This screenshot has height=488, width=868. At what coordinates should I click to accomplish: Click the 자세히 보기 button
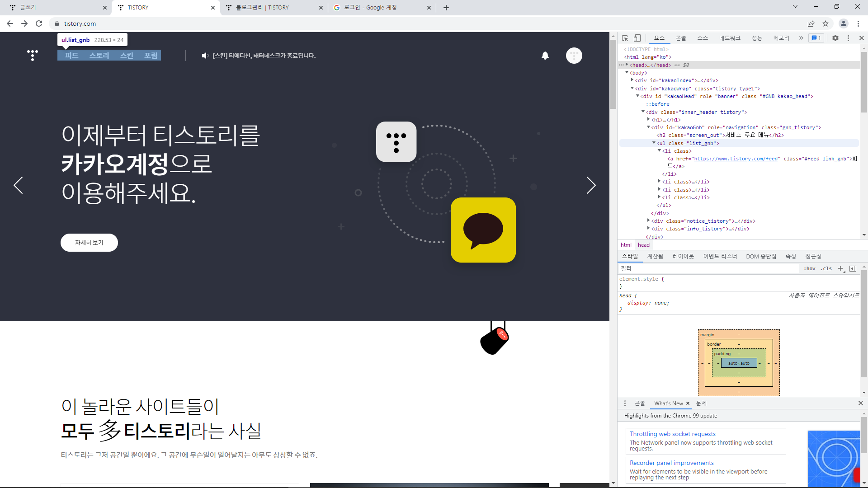[x=89, y=243]
